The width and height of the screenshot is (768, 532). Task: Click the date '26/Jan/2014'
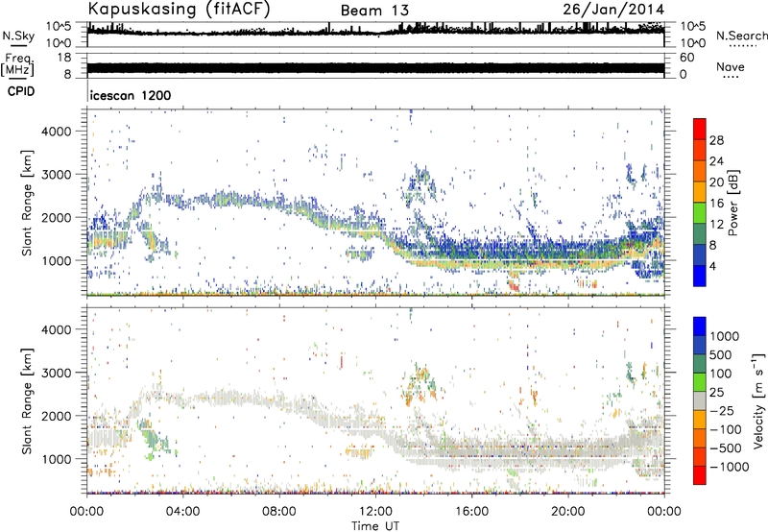[613, 9]
